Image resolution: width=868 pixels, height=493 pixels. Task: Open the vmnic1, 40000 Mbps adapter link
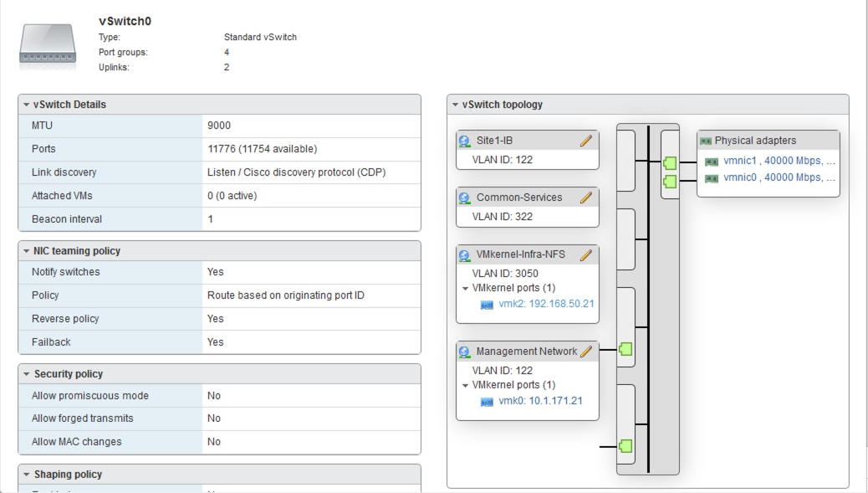pos(779,161)
